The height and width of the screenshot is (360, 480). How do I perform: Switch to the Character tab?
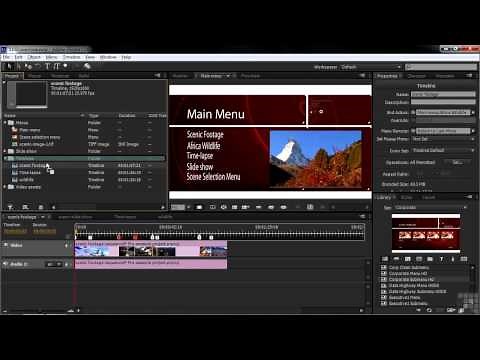[416, 76]
